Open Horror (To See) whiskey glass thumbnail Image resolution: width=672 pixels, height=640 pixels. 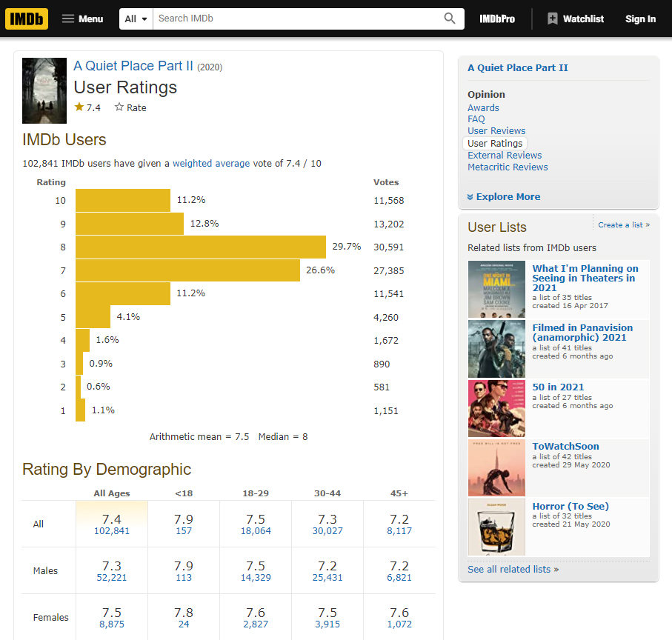496,527
